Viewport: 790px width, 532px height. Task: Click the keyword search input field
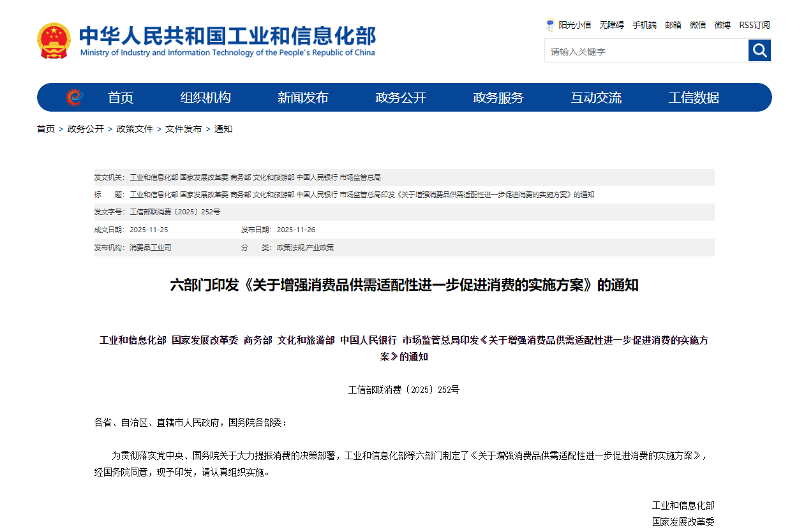646,51
